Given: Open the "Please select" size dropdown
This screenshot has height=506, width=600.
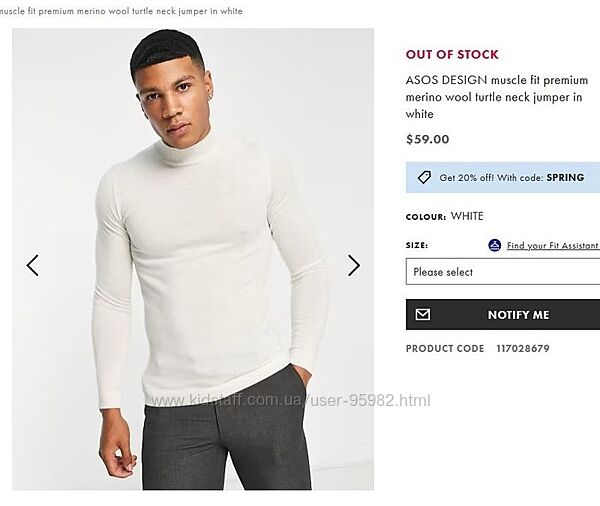Looking at the screenshot, I should [x=502, y=272].
